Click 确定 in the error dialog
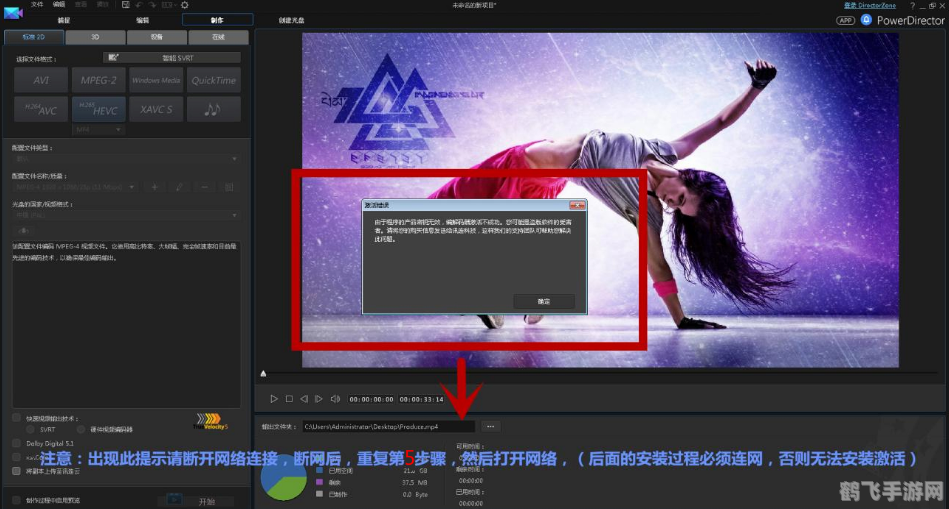 tap(543, 300)
